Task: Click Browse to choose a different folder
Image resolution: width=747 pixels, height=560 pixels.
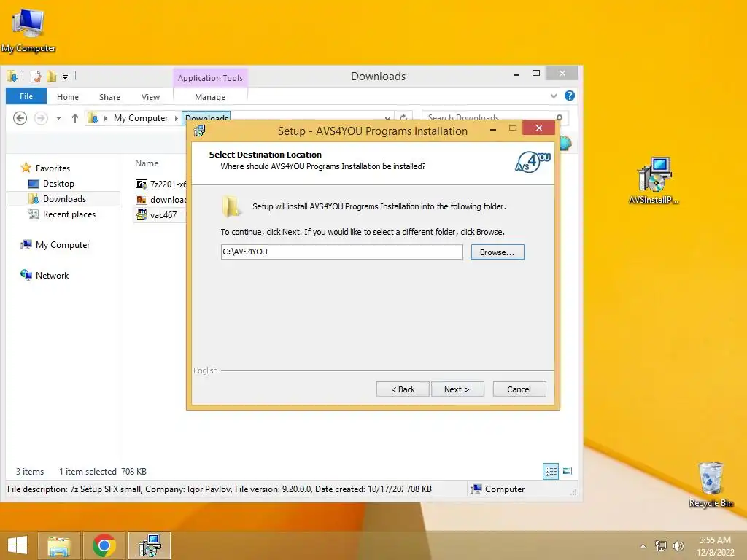Action: pyautogui.click(x=498, y=252)
